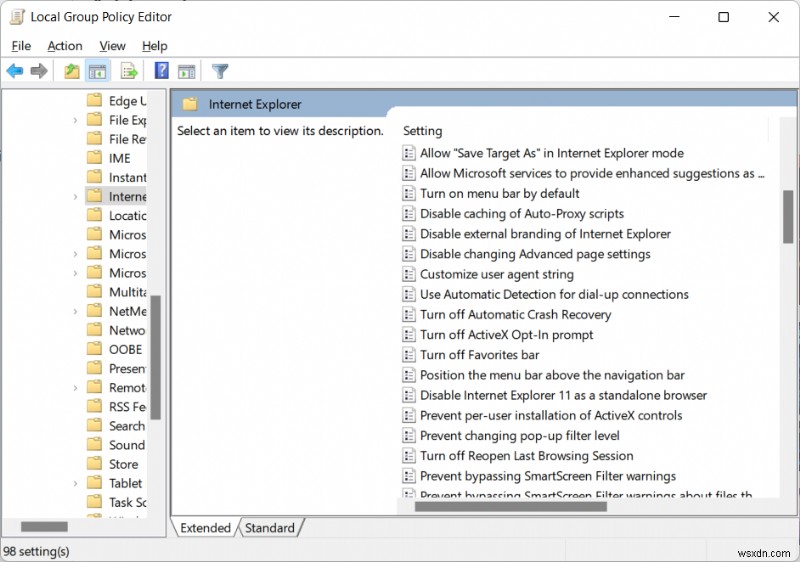Click policy icon beside Turn off Reopen Last Browsing Session
The height and width of the screenshot is (562, 800).
[x=409, y=455]
